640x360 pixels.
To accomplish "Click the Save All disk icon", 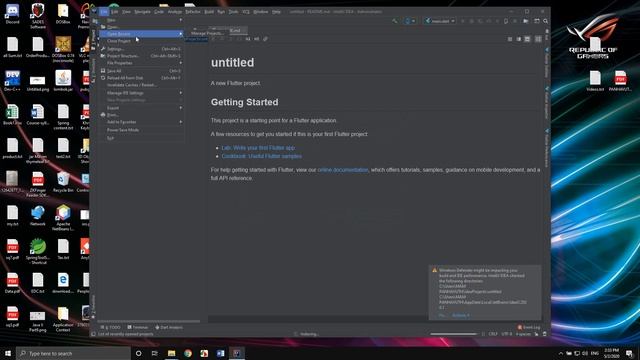I will tap(103, 71).
